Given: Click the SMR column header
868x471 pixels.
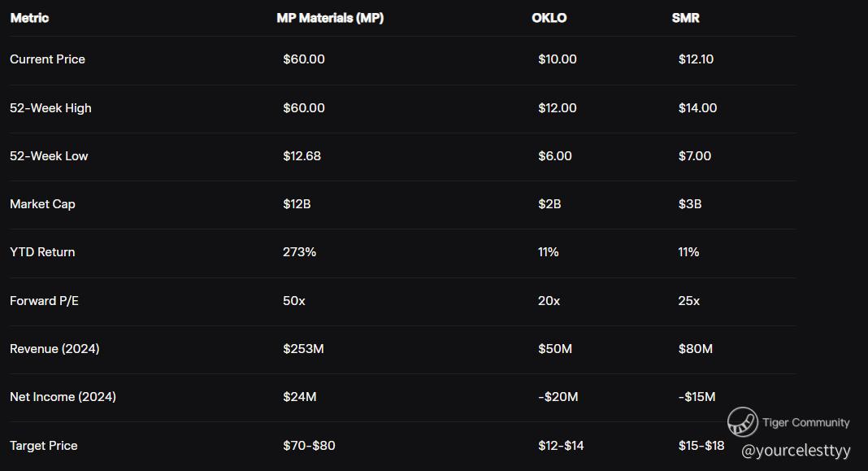Looking at the screenshot, I should 686,18.
